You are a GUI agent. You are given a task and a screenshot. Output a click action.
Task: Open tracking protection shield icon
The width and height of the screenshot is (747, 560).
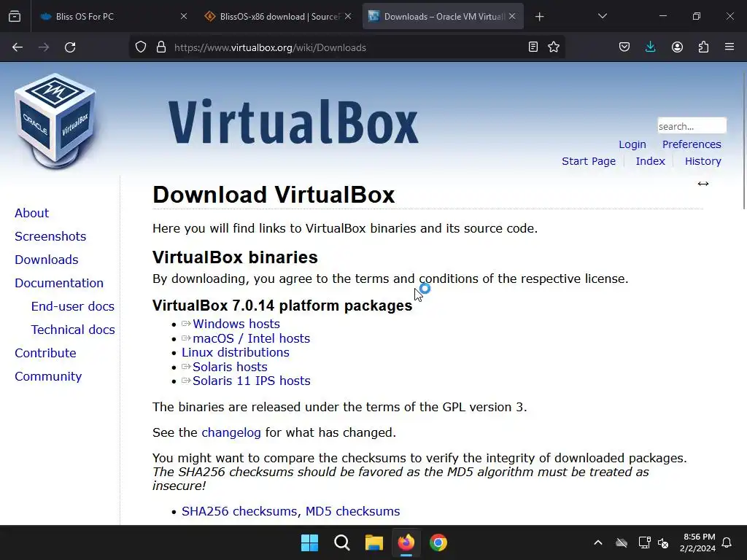coord(141,47)
